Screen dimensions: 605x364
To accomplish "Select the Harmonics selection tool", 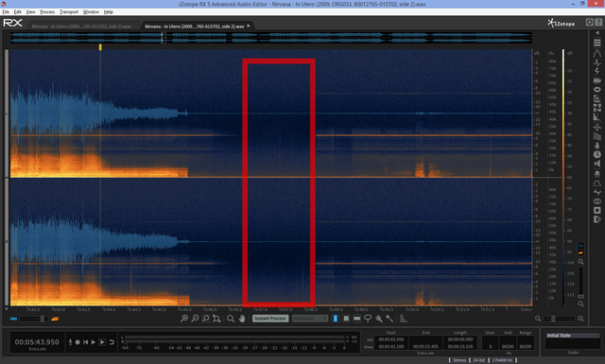I will point(404,319).
